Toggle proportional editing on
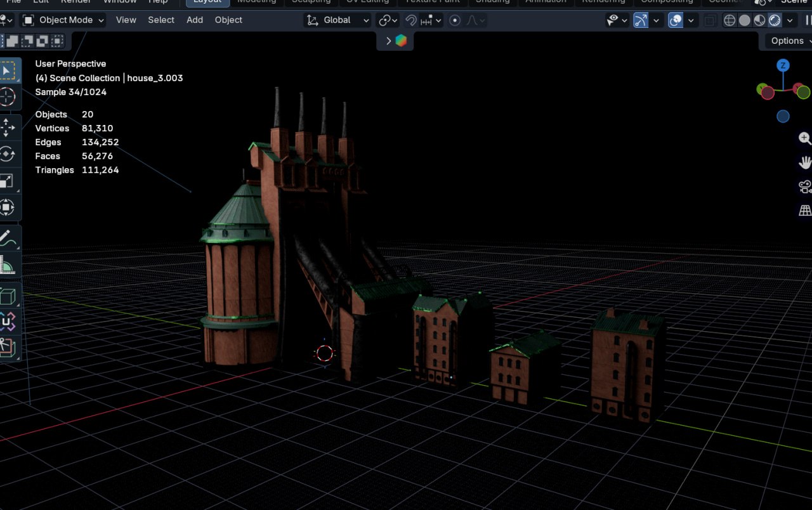The image size is (812, 510). pyautogui.click(x=455, y=20)
